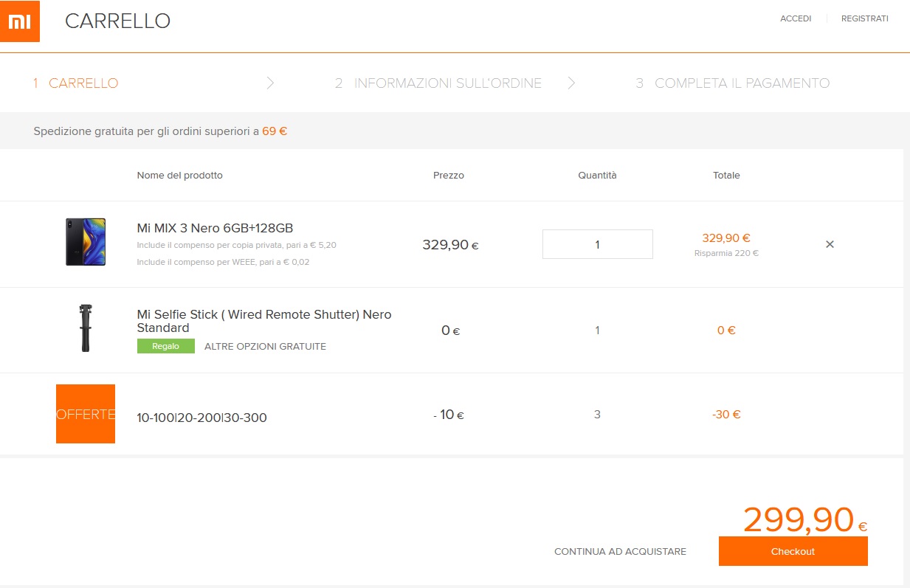Open ALTRE OPZIONI GRATUITE

[x=265, y=346]
